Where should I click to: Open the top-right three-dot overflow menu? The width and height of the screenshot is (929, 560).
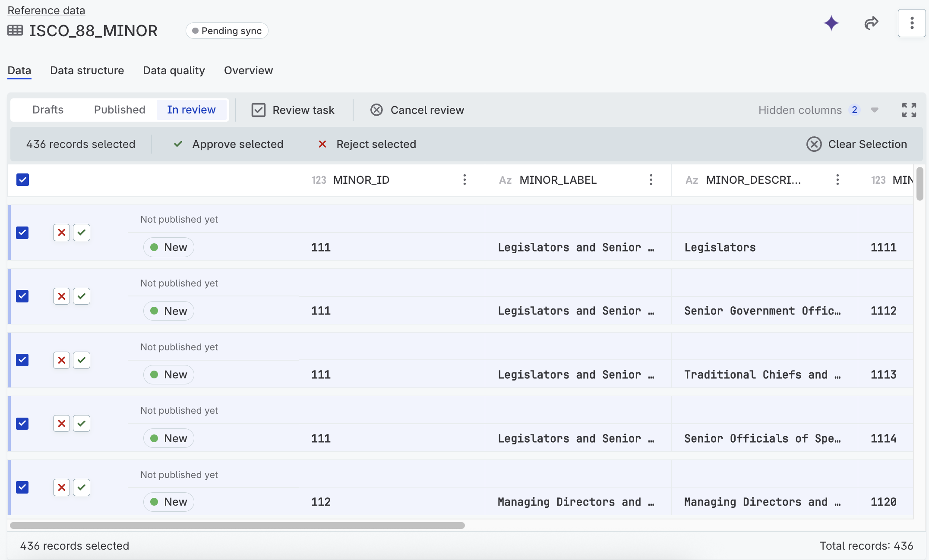911,23
